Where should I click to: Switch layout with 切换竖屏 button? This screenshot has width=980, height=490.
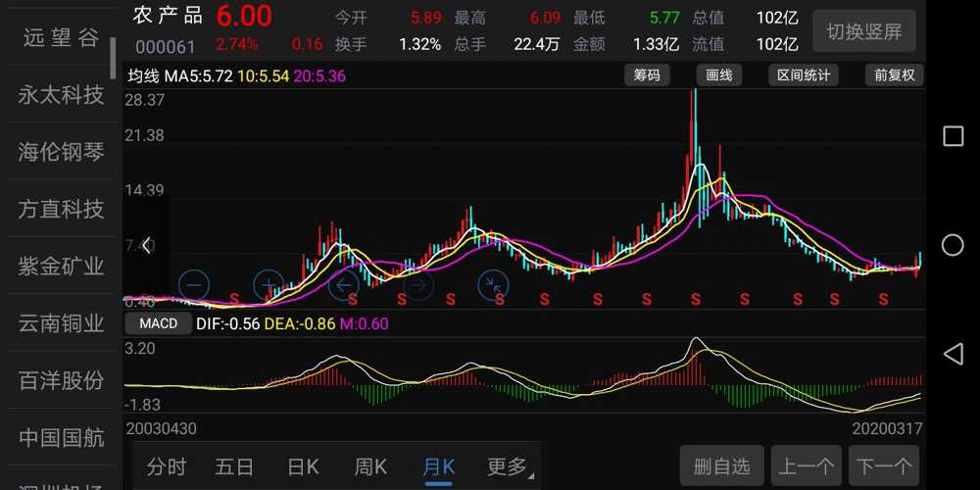click(x=864, y=30)
